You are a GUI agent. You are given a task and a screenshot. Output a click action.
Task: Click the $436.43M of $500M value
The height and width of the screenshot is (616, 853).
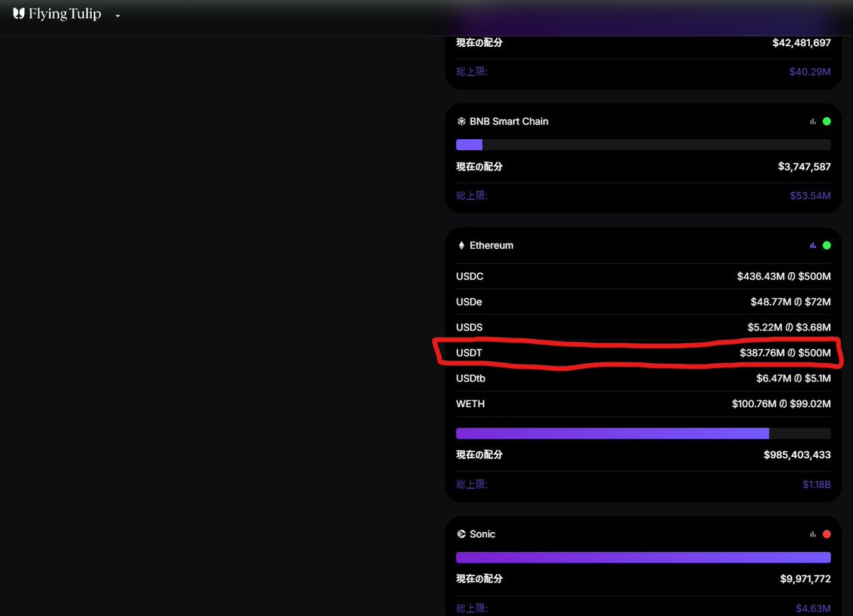coord(784,276)
